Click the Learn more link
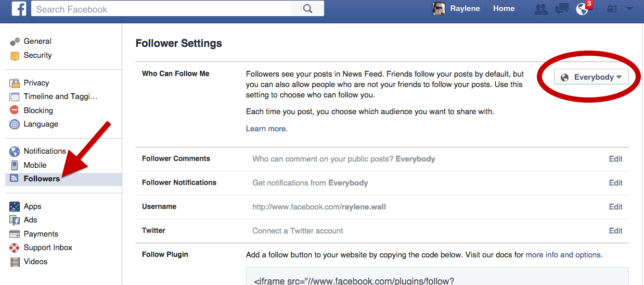Screen dimensions: 644x285 point(266,129)
